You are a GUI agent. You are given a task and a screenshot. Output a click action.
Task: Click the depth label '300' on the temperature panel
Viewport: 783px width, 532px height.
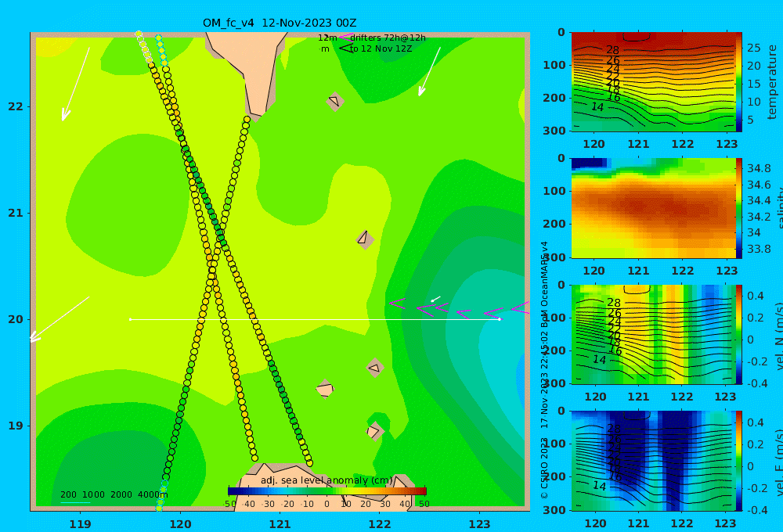coord(554,131)
